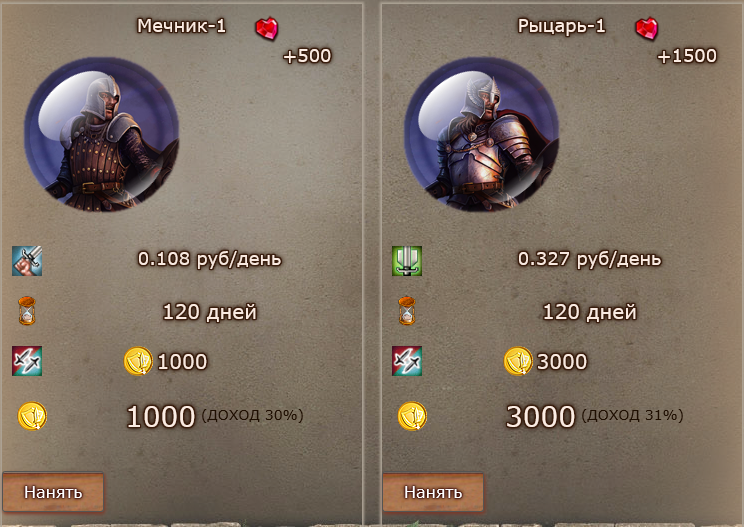Viewport: 744px width, 527px height.
Task: Click the red gem icon next to Мечник-1
Action: coord(267,29)
